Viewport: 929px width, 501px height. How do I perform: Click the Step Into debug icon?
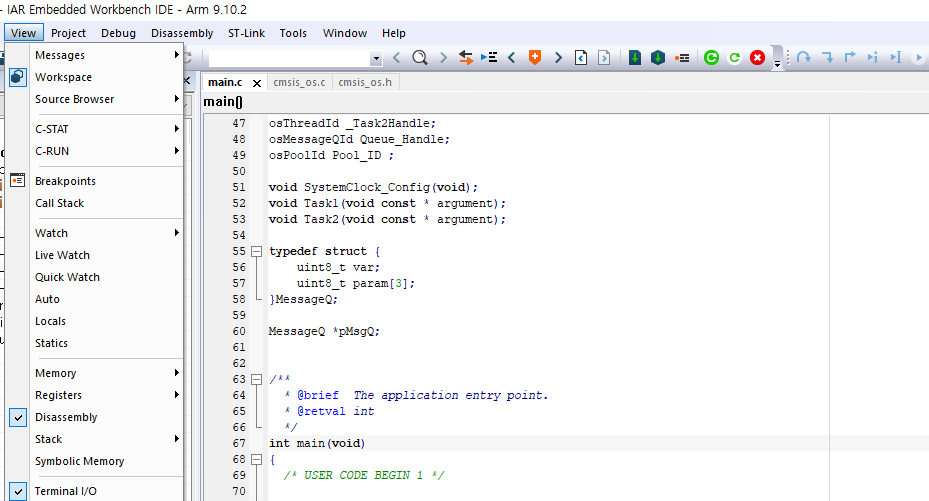point(827,57)
